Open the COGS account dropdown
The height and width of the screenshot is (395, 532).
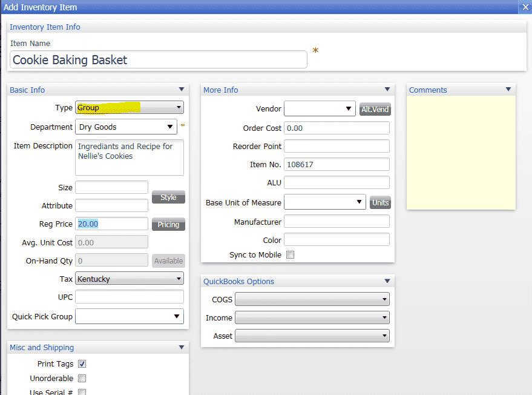click(312, 299)
